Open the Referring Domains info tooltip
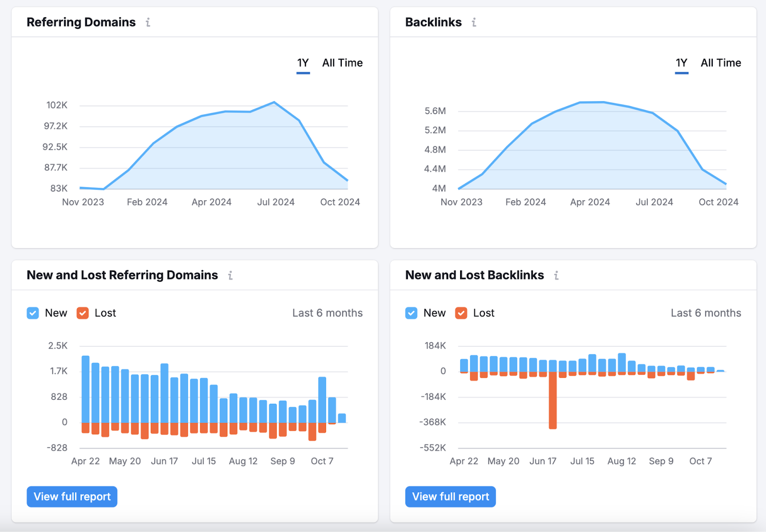This screenshot has width=766, height=532. click(148, 22)
